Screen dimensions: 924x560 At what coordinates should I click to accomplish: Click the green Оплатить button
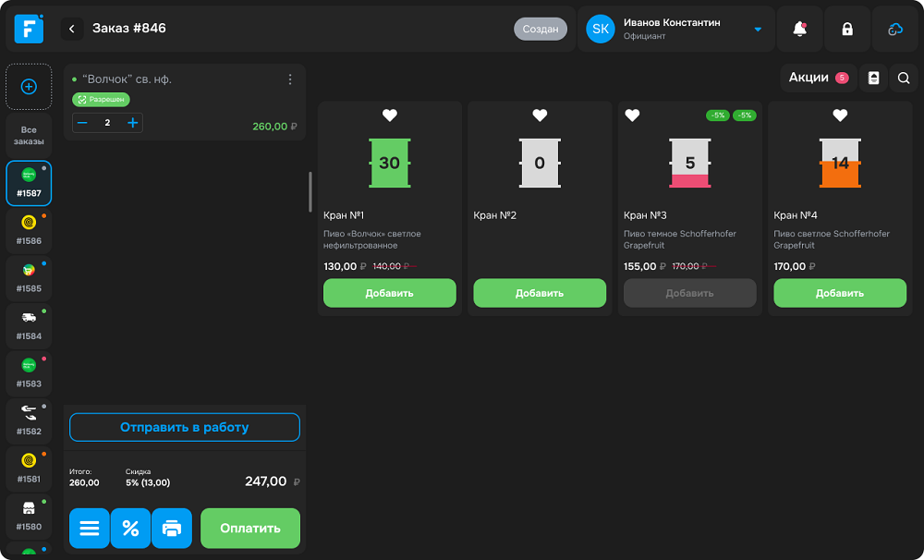249,529
